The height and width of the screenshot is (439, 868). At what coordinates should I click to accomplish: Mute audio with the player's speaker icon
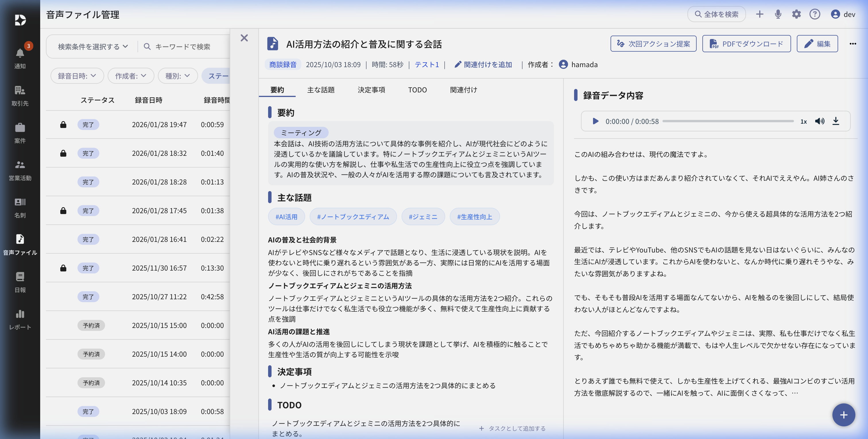[819, 121]
